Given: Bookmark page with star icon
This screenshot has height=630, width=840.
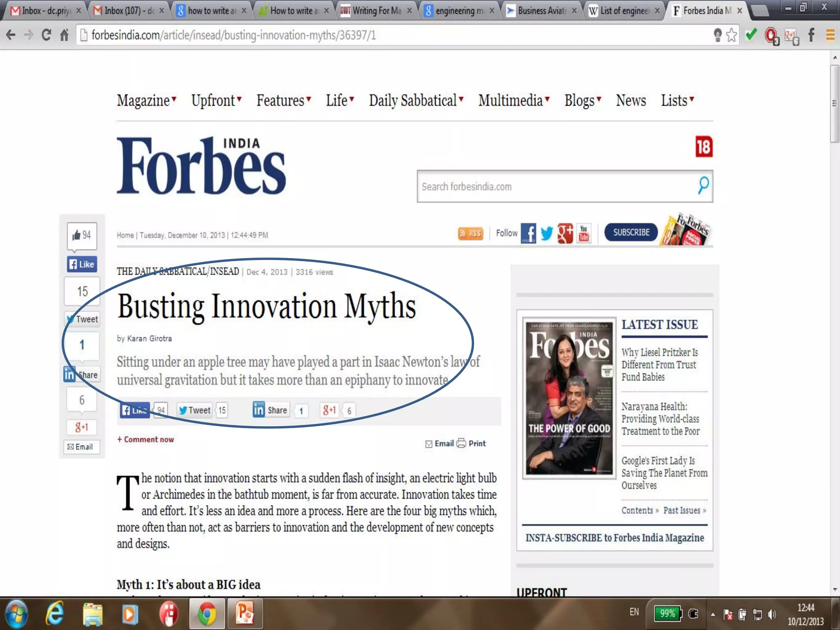Looking at the screenshot, I should (x=731, y=35).
